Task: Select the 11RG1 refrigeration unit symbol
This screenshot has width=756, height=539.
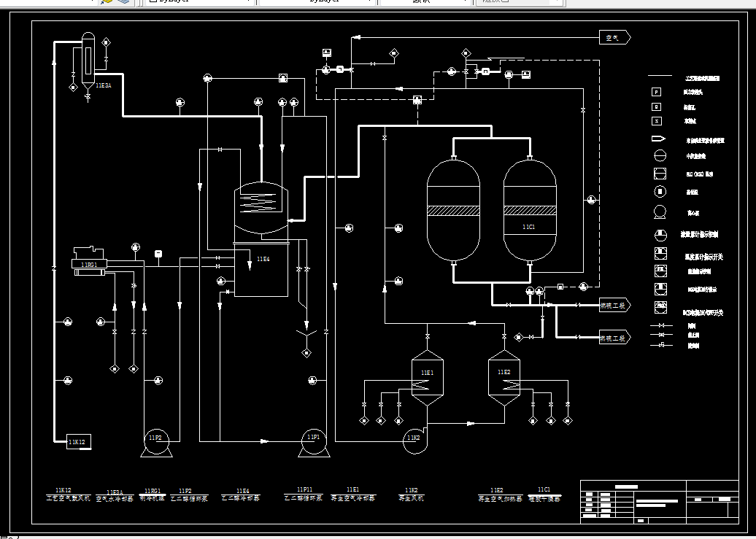Action: tap(89, 261)
